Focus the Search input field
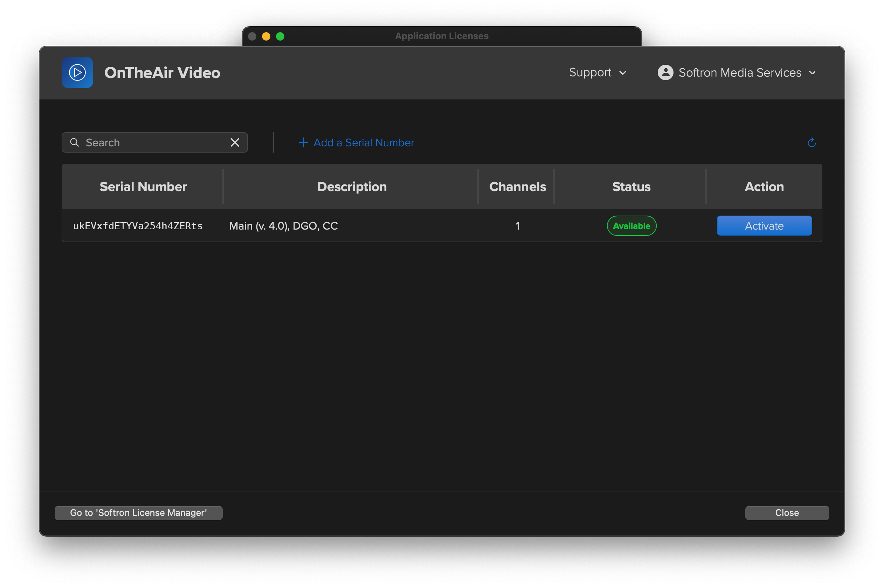This screenshot has height=588, width=884. point(154,142)
